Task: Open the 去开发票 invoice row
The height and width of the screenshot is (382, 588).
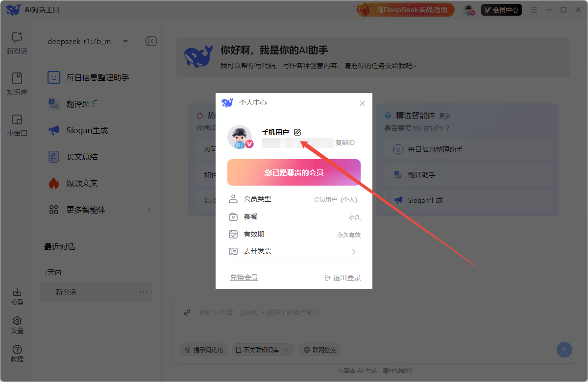Action: [294, 251]
